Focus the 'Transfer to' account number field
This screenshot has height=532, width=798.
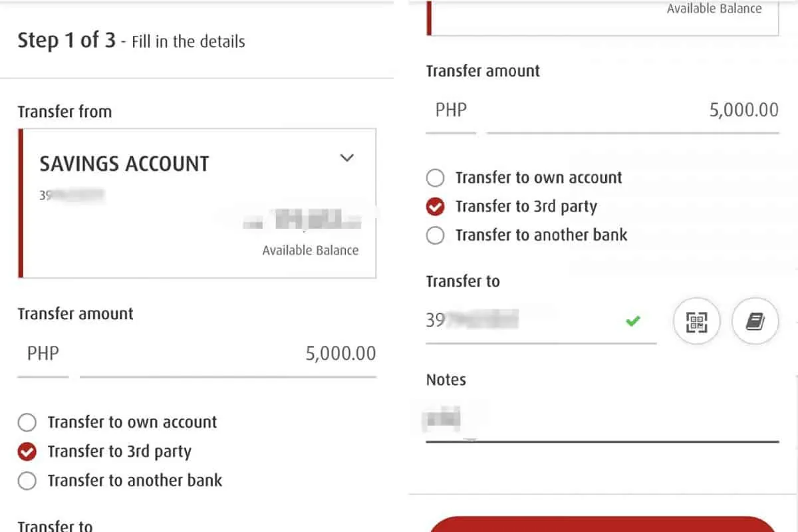click(x=525, y=322)
